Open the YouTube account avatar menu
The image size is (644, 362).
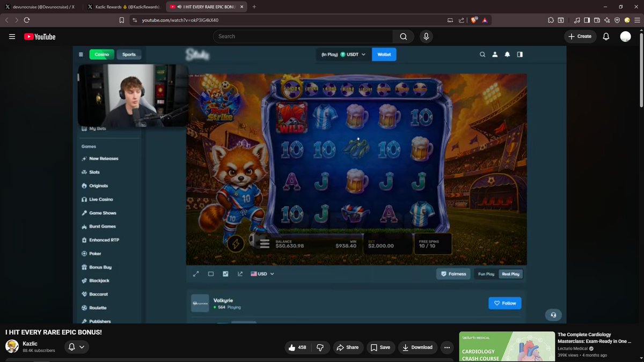(625, 36)
